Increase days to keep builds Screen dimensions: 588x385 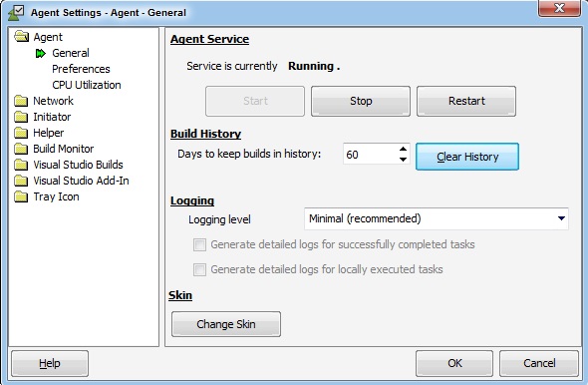pos(403,149)
